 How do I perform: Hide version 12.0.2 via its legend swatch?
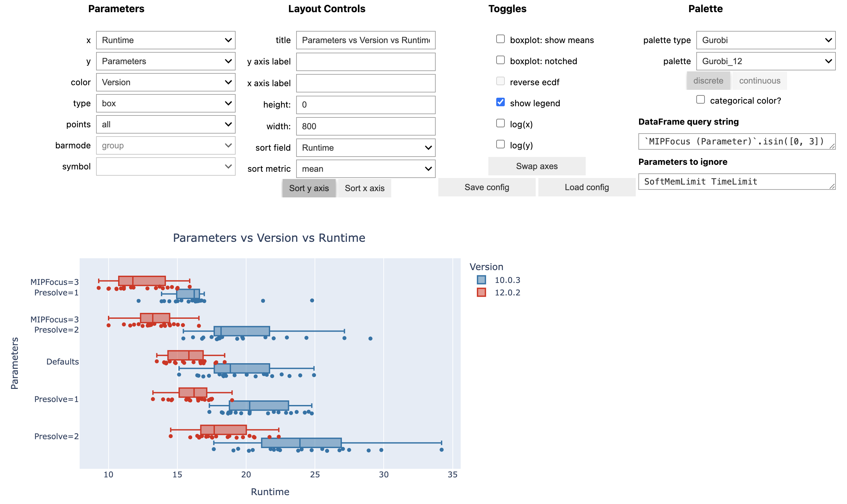481,292
